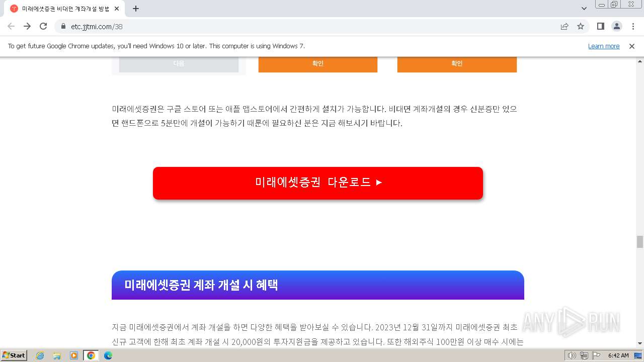Click the middle orange 확인 button
The height and width of the screenshot is (362, 644).
click(x=318, y=64)
